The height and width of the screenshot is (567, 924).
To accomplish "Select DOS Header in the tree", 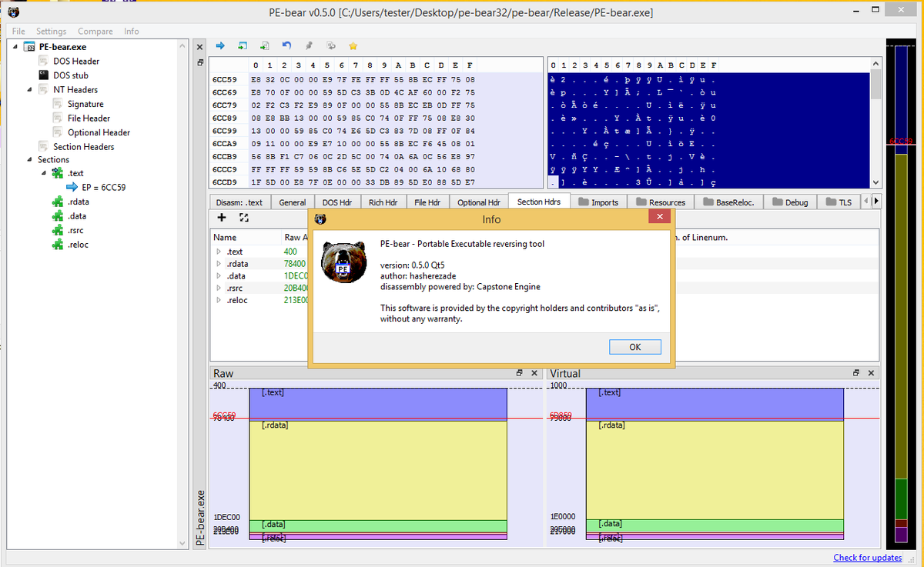I will coord(76,62).
